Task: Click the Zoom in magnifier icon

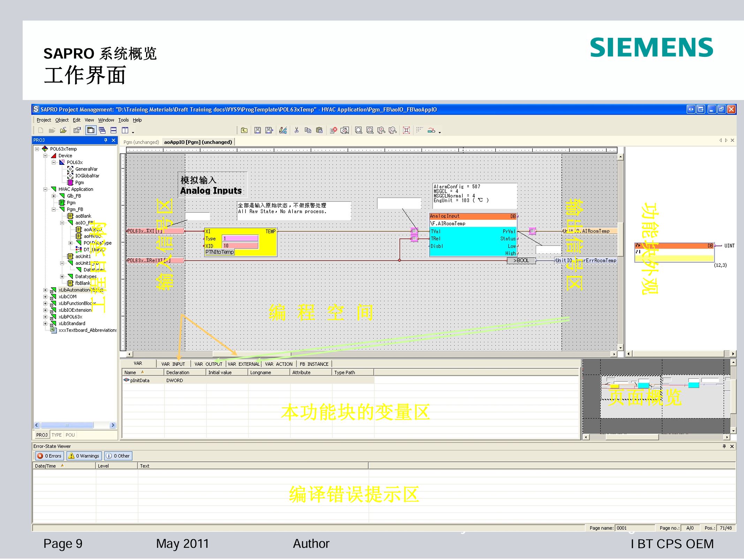Action: (x=381, y=130)
